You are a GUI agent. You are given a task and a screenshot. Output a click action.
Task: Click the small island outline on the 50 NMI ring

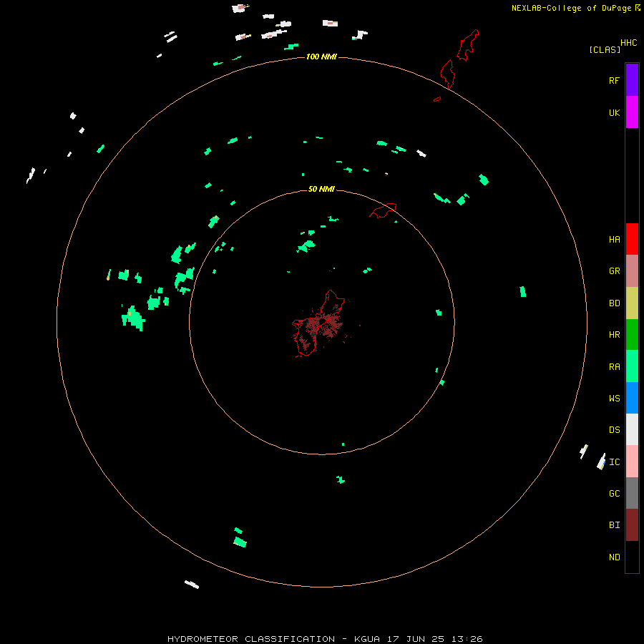[384, 210]
